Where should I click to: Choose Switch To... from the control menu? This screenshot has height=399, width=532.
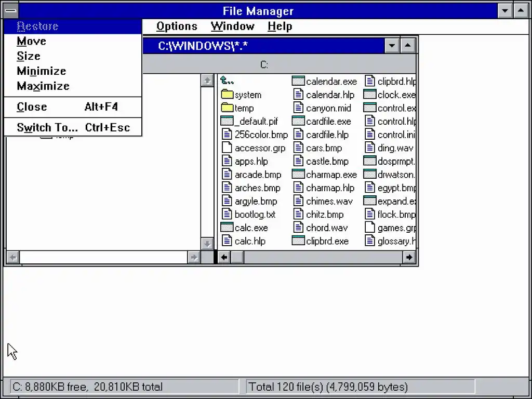click(73, 128)
